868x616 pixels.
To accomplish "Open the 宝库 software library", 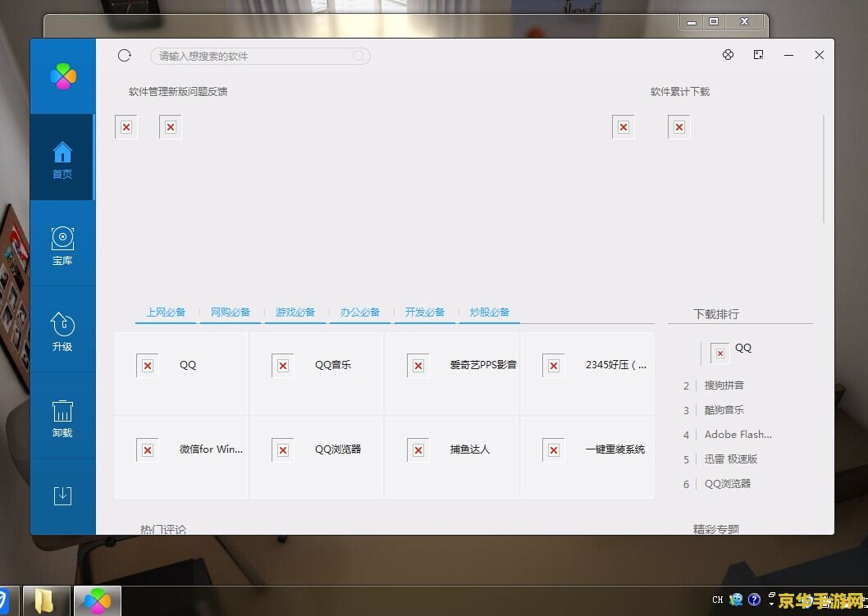I will point(62,244).
